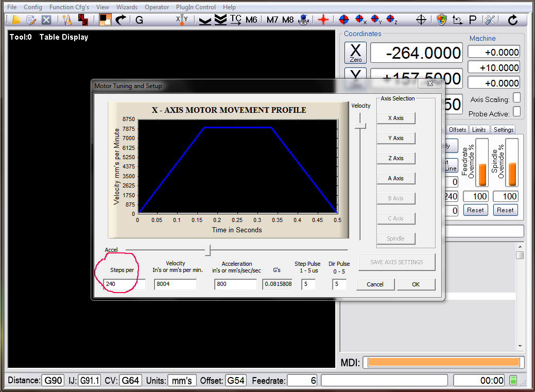Click the Steps per input field
Viewport: 535px width, 392px height.
click(x=125, y=284)
